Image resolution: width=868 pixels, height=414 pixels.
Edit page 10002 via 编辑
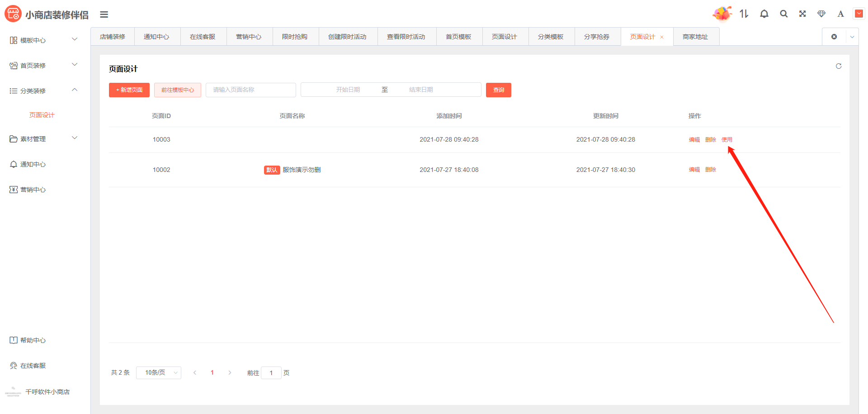(694, 170)
